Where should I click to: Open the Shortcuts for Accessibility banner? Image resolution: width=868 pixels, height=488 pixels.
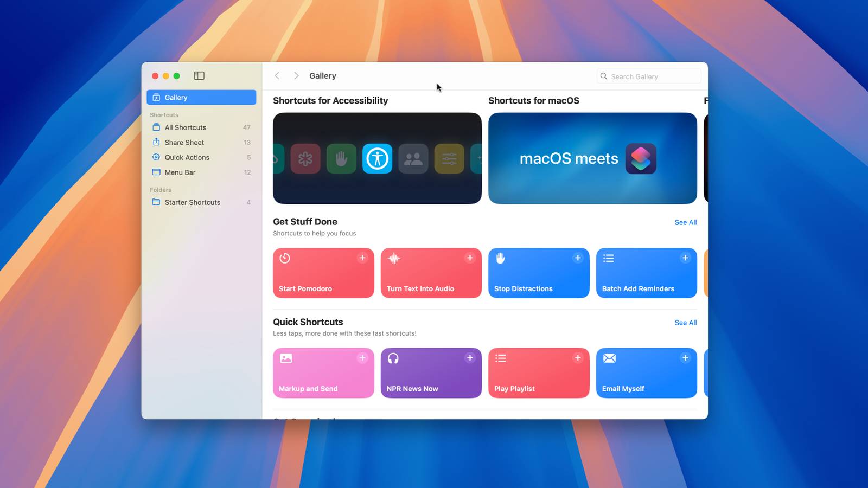[377, 158]
